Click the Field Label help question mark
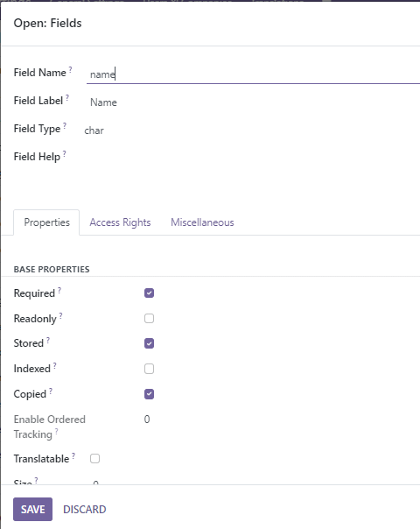The height and width of the screenshot is (529, 420). pyautogui.click(x=67, y=97)
